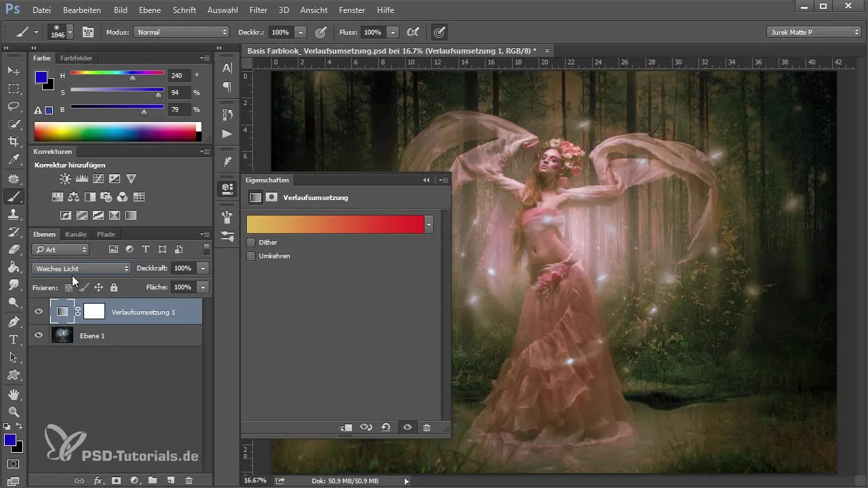This screenshot has width=868, height=488.
Task: Select the History Brush tool
Action: click(x=14, y=232)
